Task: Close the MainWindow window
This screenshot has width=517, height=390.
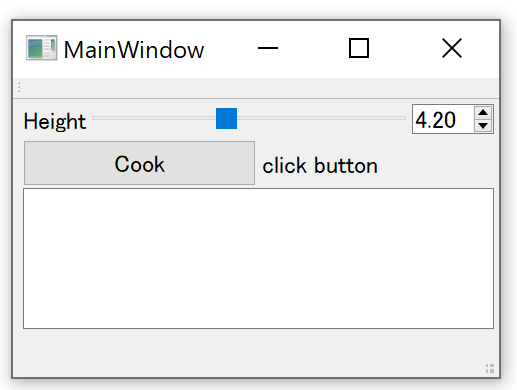Action: tap(452, 48)
